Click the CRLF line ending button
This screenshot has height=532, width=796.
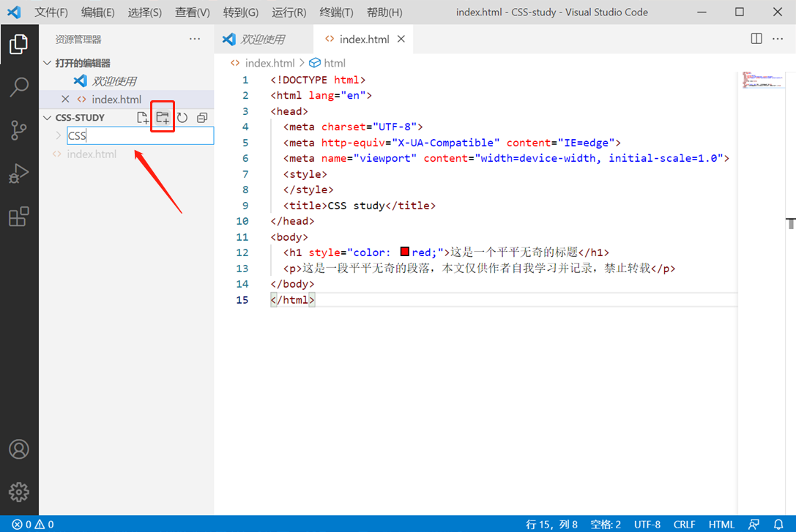click(685, 524)
